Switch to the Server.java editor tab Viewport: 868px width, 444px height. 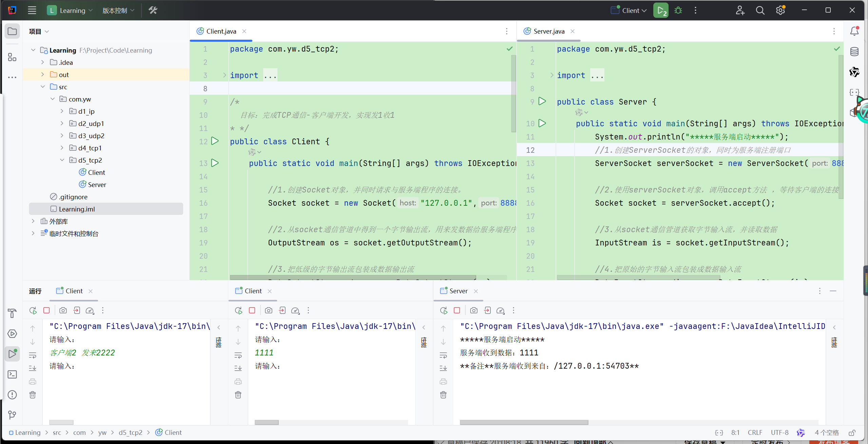click(548, 31)
